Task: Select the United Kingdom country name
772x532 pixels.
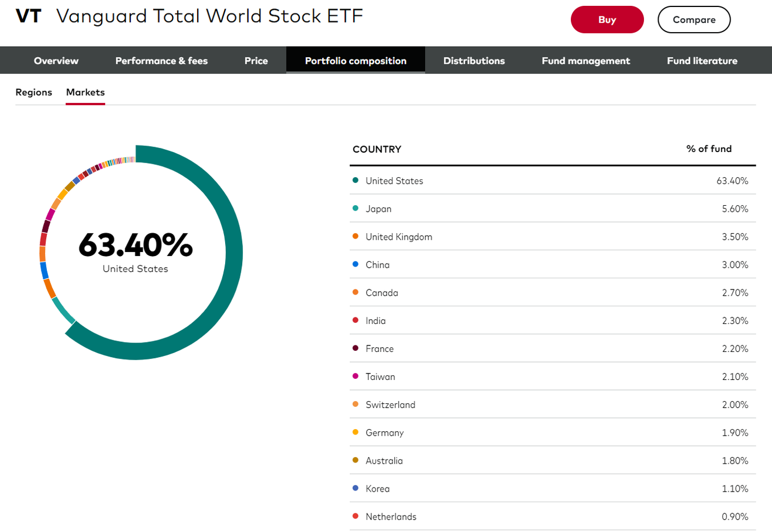Action: 399,237
